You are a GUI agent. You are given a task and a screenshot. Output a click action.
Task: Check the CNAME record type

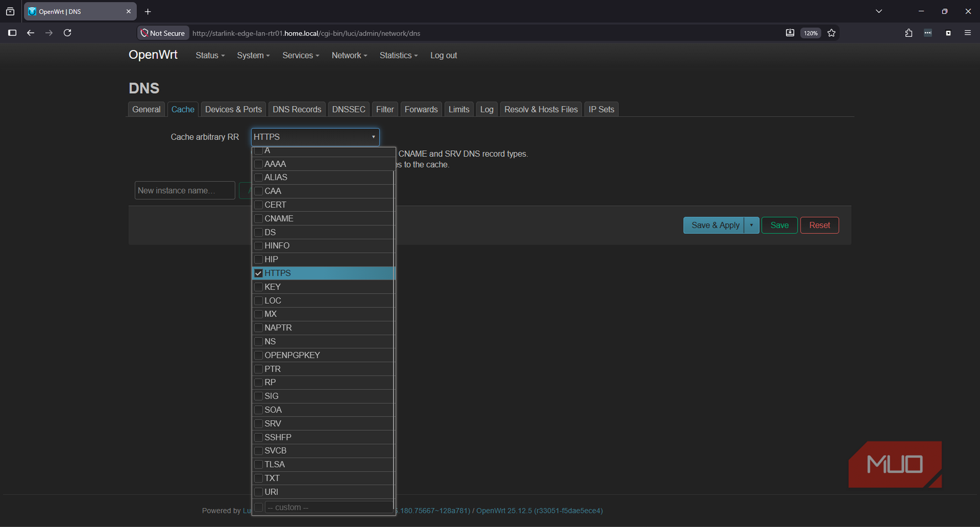point(258,218)
